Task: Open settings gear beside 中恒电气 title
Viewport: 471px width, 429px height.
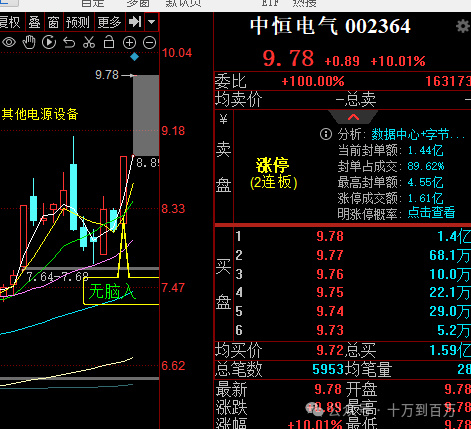Action: coord(463,26)
